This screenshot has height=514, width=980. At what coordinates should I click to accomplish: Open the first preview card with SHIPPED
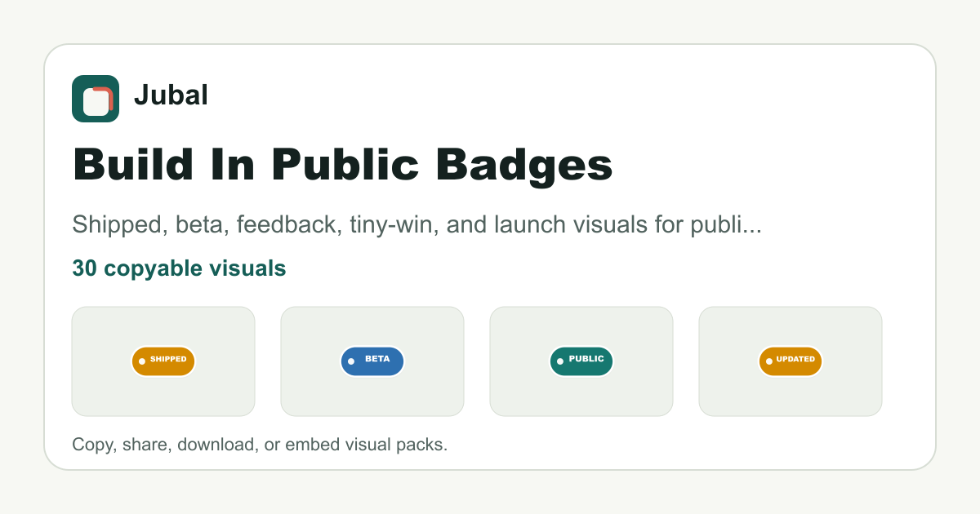coord(163,361)
